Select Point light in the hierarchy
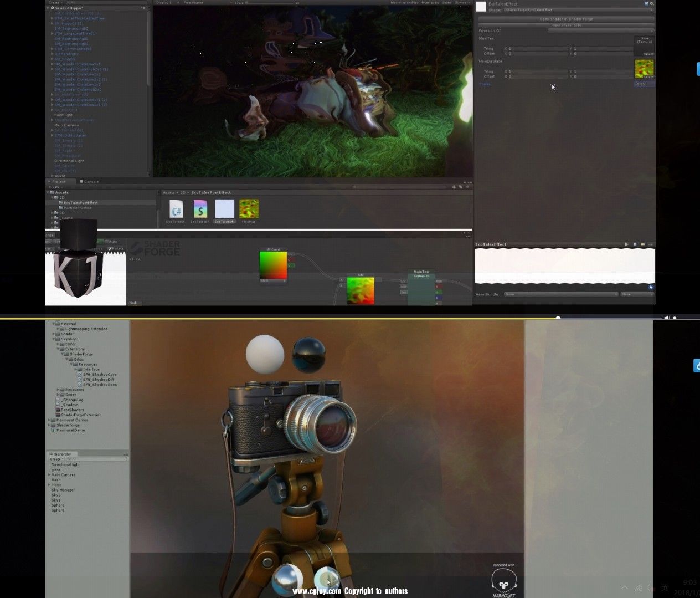700x598 pixels. [63, 115]
